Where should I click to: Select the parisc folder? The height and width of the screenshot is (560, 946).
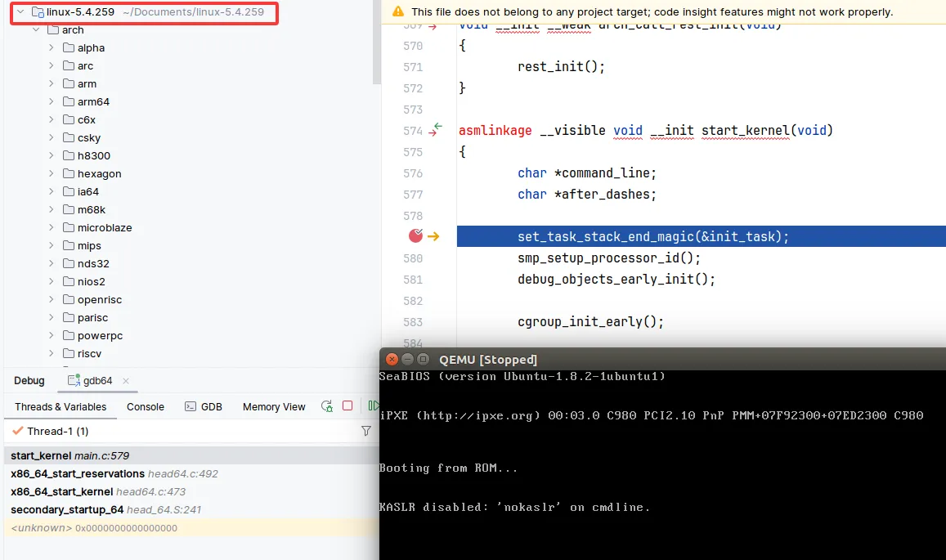coord(92,318)
